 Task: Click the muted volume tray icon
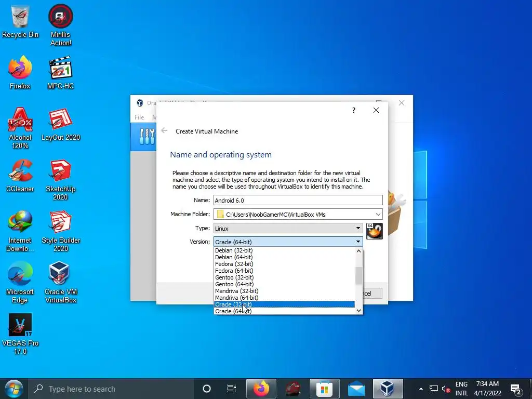point(446,389)
